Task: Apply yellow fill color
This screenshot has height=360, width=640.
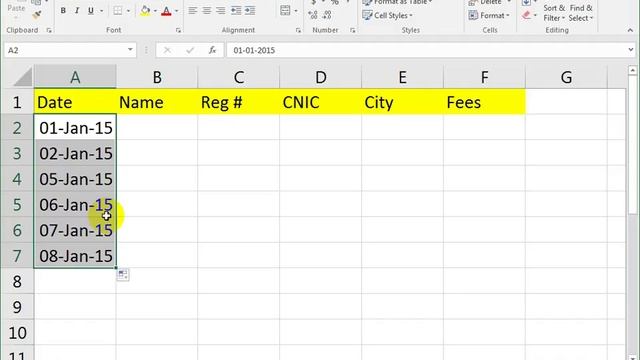Action: point(145,11)
